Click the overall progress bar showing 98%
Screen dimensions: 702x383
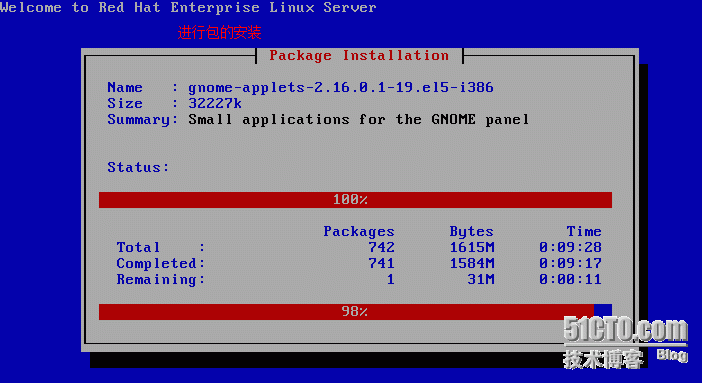(355, 312)
